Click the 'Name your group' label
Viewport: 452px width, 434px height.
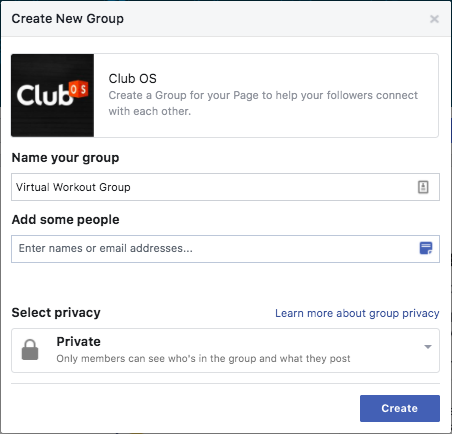65,158
